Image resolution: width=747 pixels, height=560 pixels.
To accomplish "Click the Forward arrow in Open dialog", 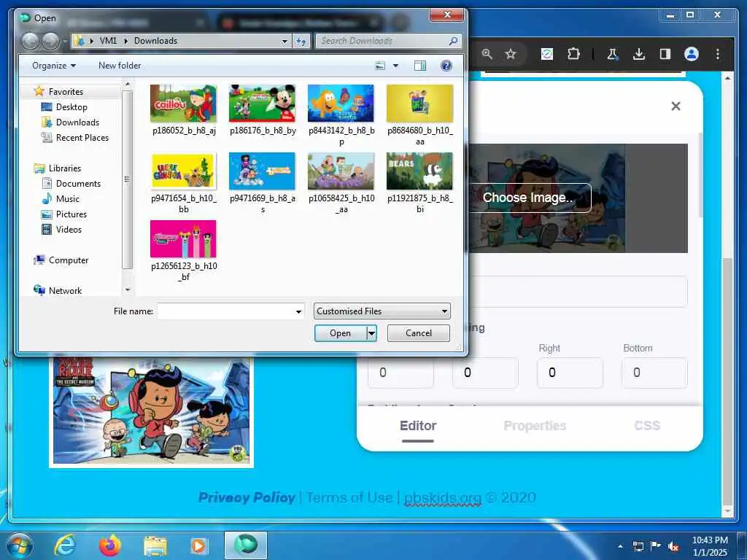I will tap(51, 41).
